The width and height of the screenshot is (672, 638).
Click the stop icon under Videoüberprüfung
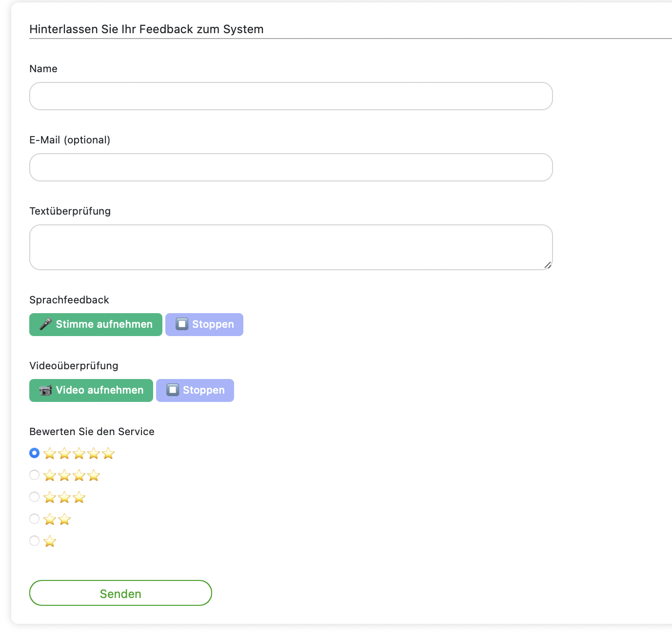click(173, 390)
